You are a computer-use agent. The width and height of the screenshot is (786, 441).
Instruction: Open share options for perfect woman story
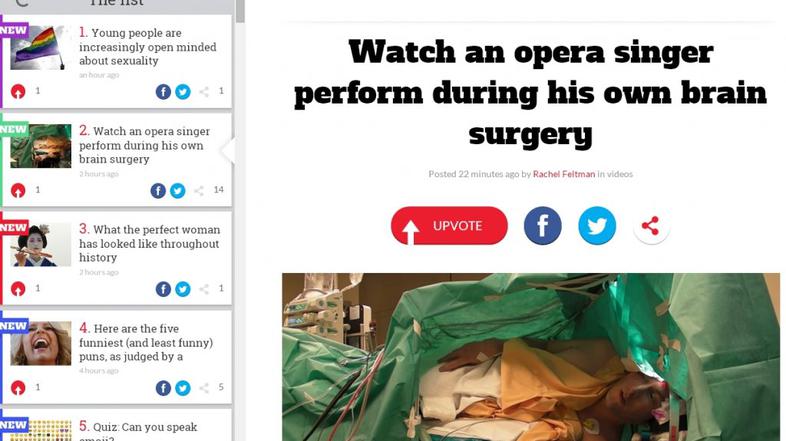coord(204,289)
